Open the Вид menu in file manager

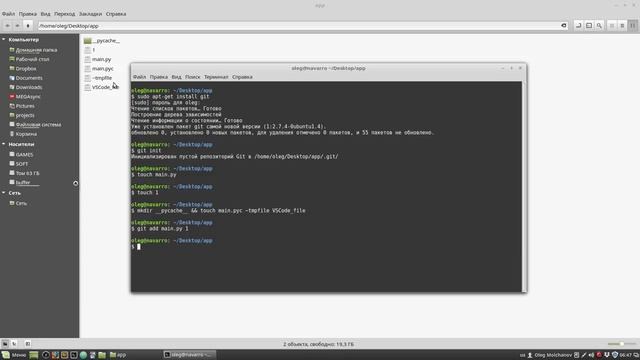pos(45,14)
